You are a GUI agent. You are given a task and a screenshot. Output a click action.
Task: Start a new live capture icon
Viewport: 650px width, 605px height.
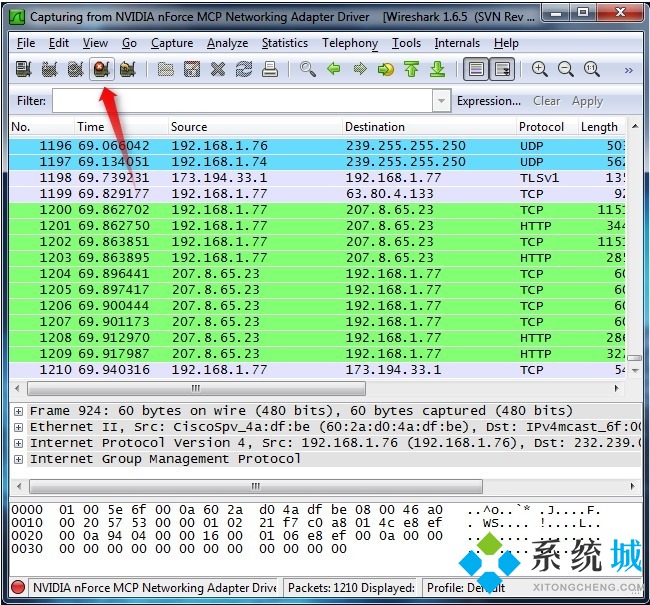click(x=75, y=69)
